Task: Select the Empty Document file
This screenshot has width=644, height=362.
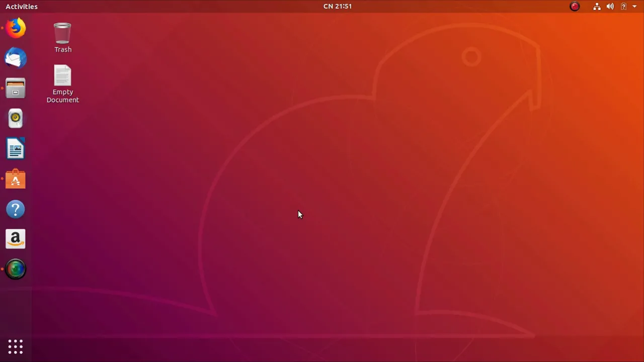Action: tap(63, 84)
